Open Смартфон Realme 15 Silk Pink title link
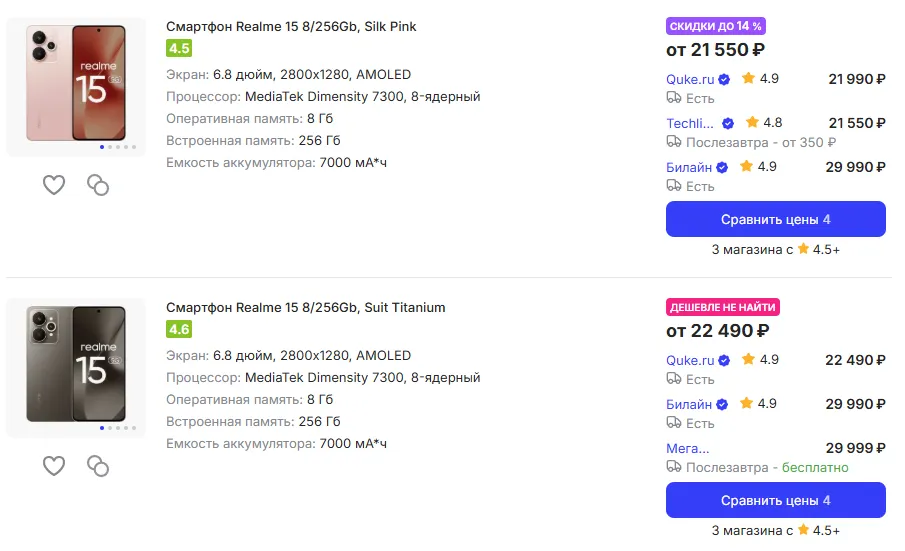Screen dimensions: 905x551 click(x=291, y=27)
